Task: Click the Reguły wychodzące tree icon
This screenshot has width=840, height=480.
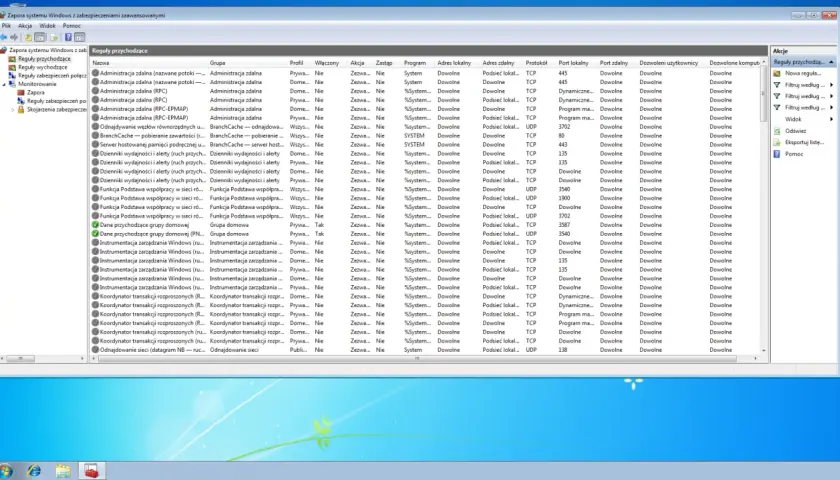Action: [12, 67]
